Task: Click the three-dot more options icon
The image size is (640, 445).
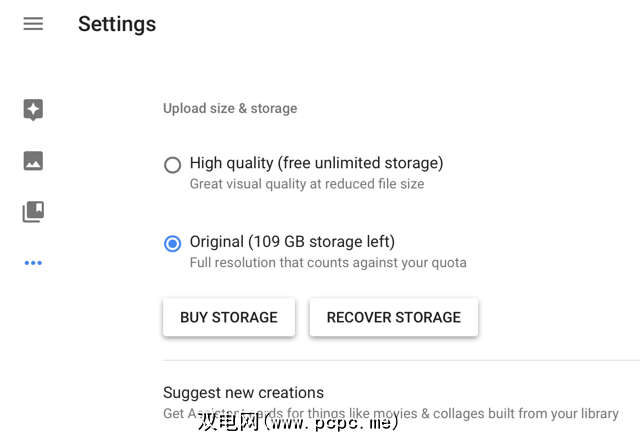Action: (33, 263)
